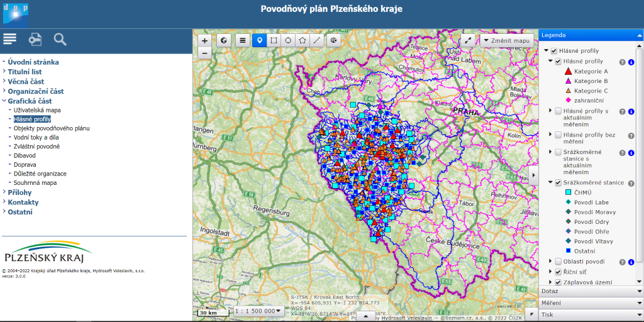Open the Změnit mapu dropdown
The height and width of the screenshot is (322, 644).
coord(507,40)
